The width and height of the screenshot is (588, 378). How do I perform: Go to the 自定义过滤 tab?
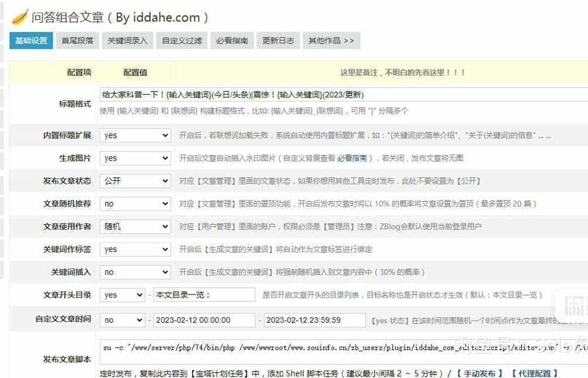click(x=182, y=40)
